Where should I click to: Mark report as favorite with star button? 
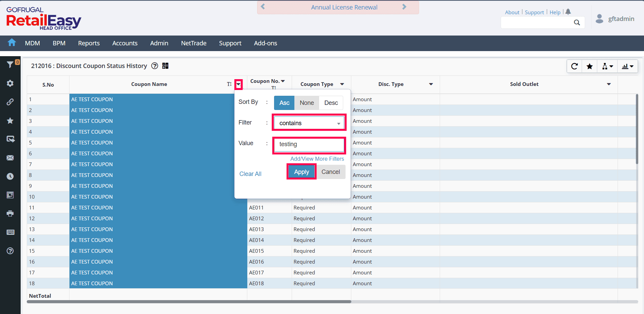click(589, 66)
